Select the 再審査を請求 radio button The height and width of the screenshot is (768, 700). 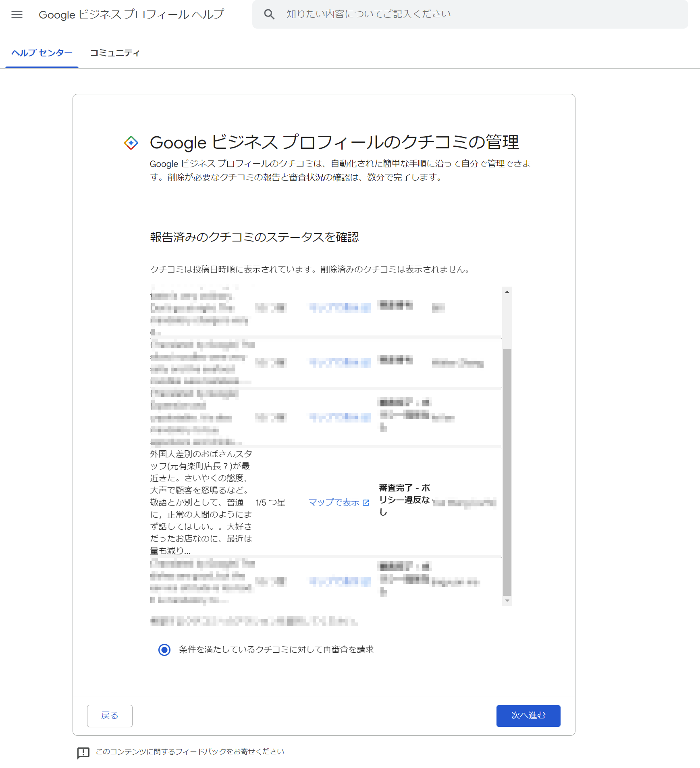[164, 650]
